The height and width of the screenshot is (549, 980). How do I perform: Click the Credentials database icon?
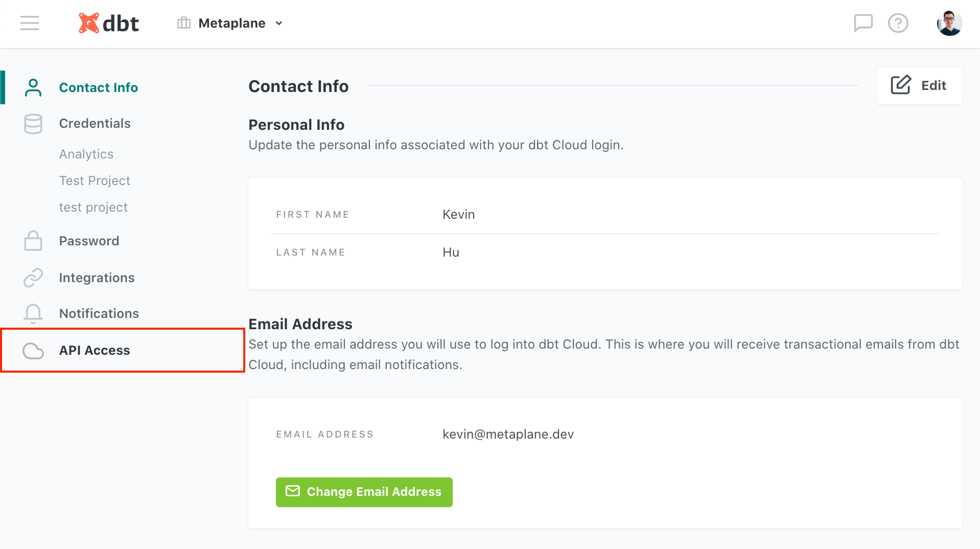pyautogui.click(x=33, y=124)
